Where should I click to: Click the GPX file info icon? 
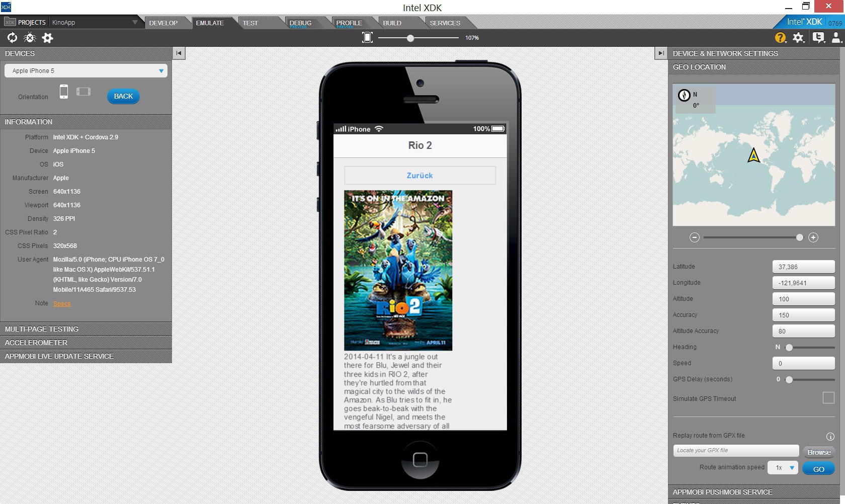[x=830, y=437]
